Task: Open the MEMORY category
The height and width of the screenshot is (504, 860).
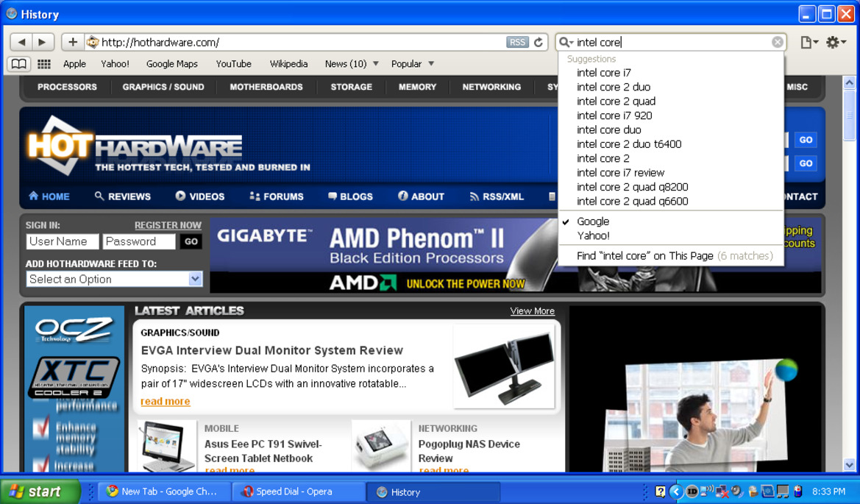Action: [417, 87]
